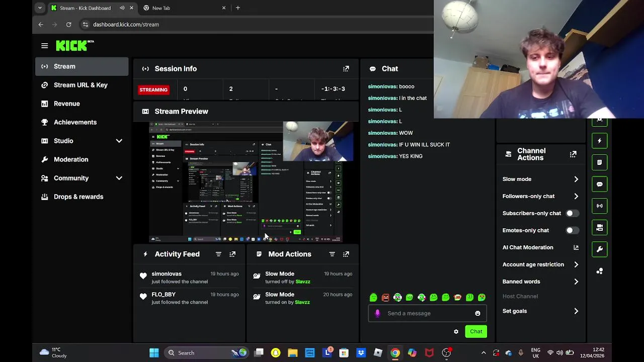Screen dimensions: 644x362
Task: Open FLO_BBY profile in Activity Feed
Action: pos(164,295)
